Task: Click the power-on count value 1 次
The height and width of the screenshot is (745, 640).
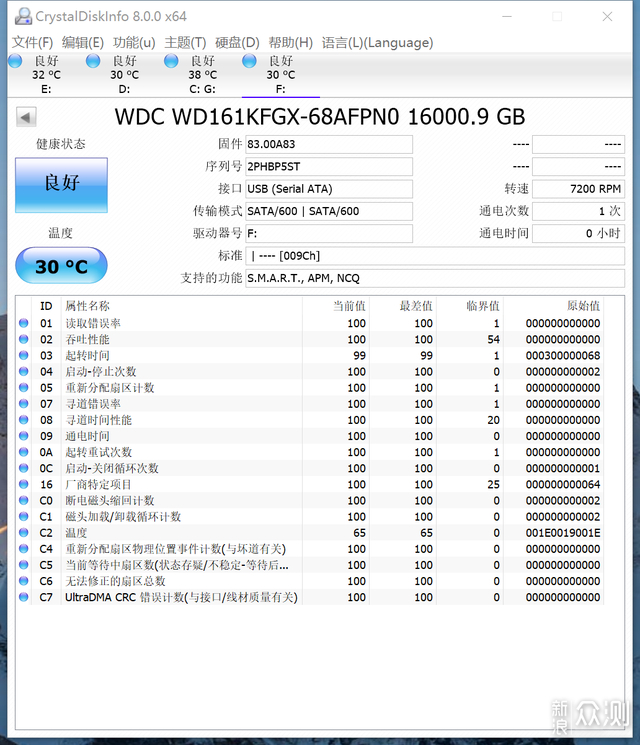Action: click(x=578, y=211)
